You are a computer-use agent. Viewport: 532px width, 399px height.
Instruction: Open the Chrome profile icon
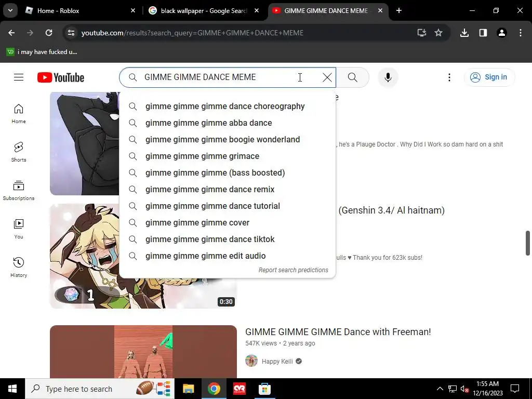pyautogui.click(x=502, y=33)
